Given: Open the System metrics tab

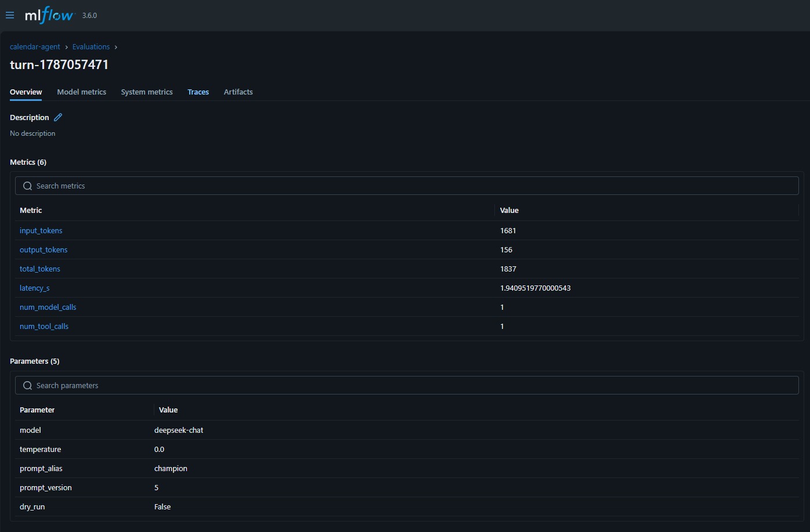Looking at the screenshot, I should 147,92.
